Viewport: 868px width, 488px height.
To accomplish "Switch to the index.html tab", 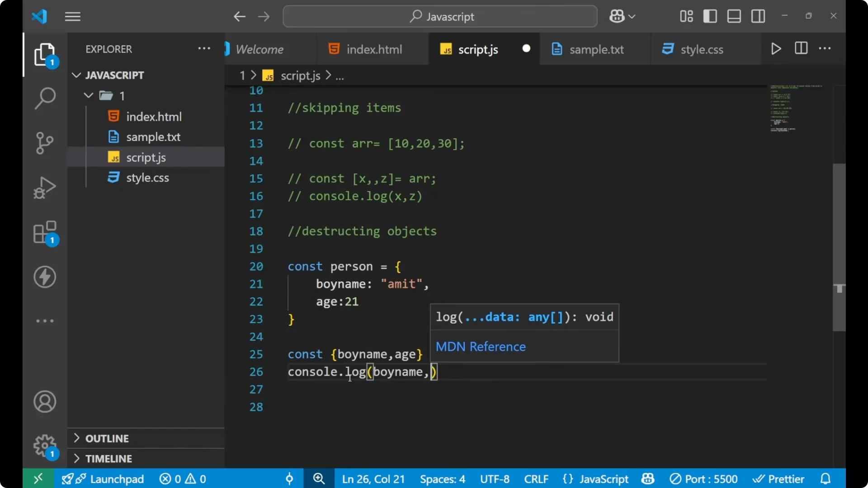I will [x=374, y=49].
